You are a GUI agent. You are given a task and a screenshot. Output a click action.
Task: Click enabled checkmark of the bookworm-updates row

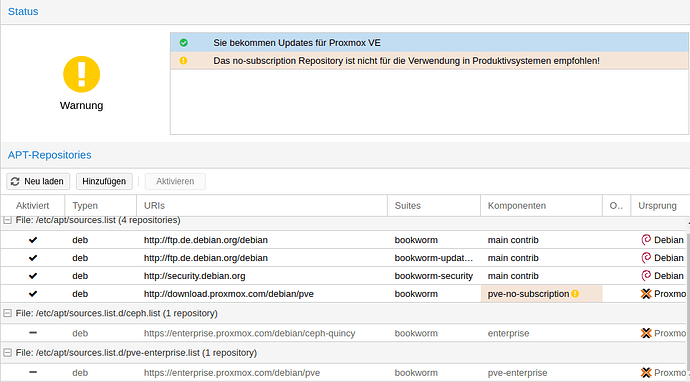pos(33,258)
